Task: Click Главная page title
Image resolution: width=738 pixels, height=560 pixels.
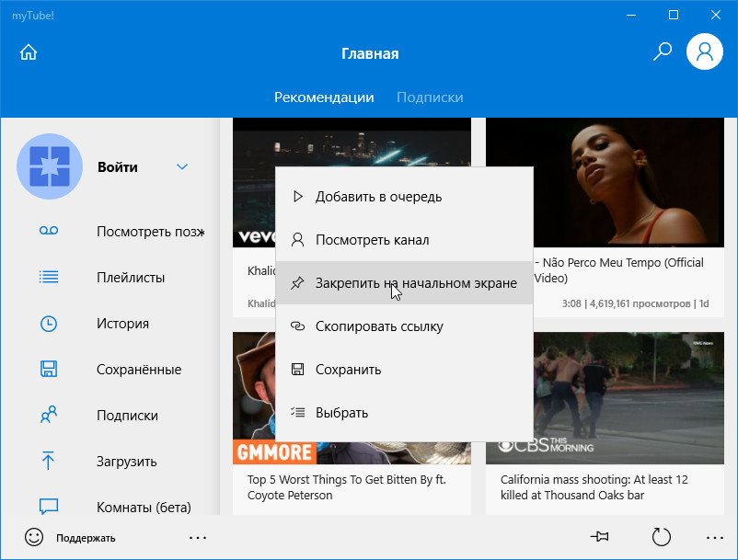Action: (x=370, y=53)
